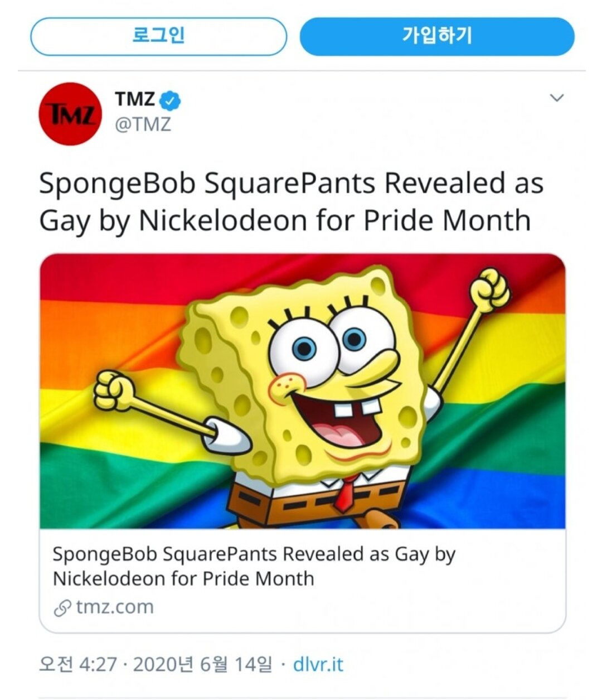602x700 pixels.
Task: Click 'Pride Month' in the large headline
Action: click(447, 220)
